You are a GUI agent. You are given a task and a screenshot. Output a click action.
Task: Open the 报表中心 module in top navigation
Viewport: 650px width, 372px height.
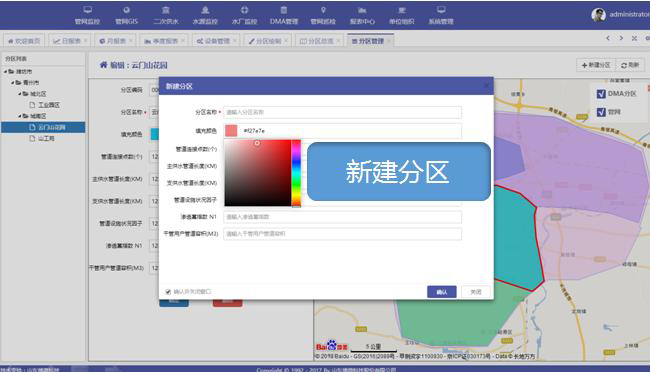click(362, 15)
